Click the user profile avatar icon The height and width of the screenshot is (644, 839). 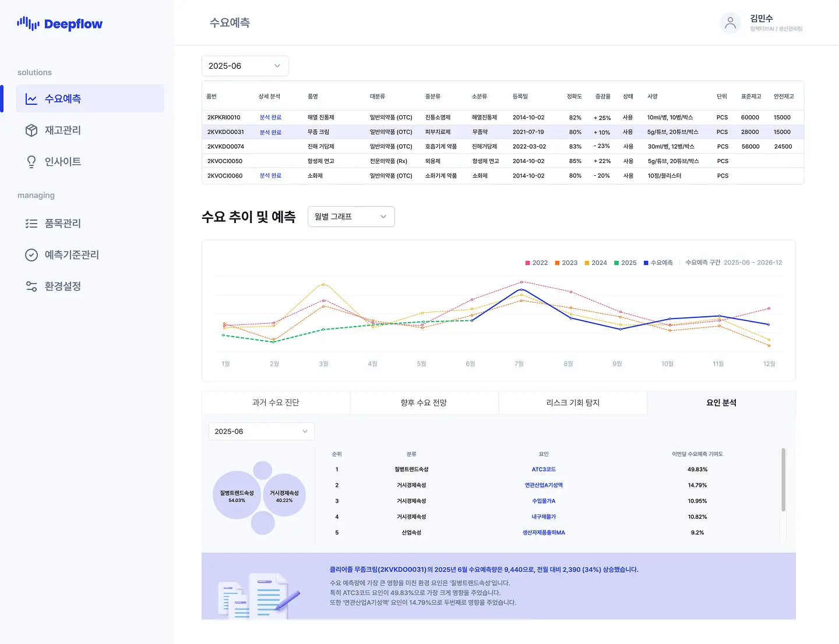click(730, 23)
